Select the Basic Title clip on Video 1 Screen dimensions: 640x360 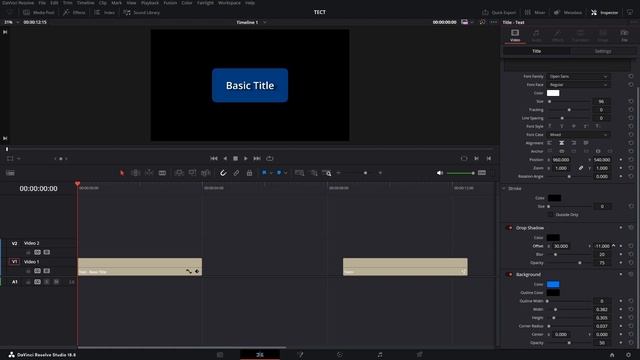click(140, 267)
